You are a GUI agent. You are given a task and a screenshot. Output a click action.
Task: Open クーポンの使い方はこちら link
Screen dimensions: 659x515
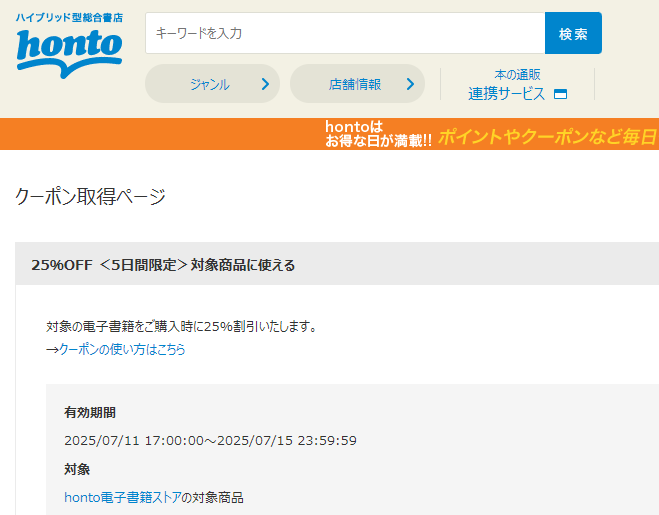tap(122, 349)
